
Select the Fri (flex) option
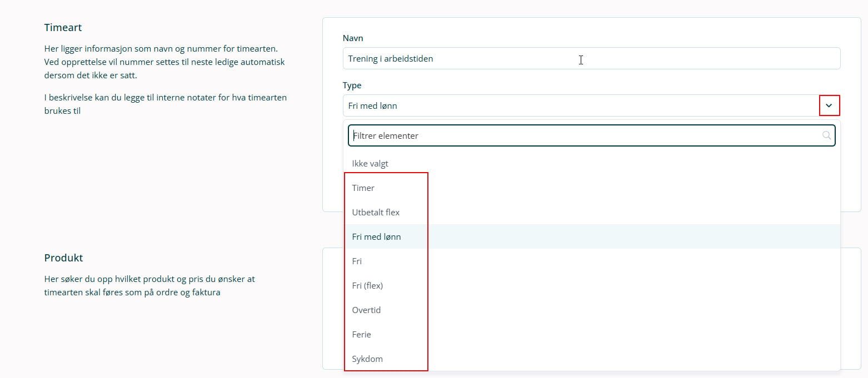[367, 286]
